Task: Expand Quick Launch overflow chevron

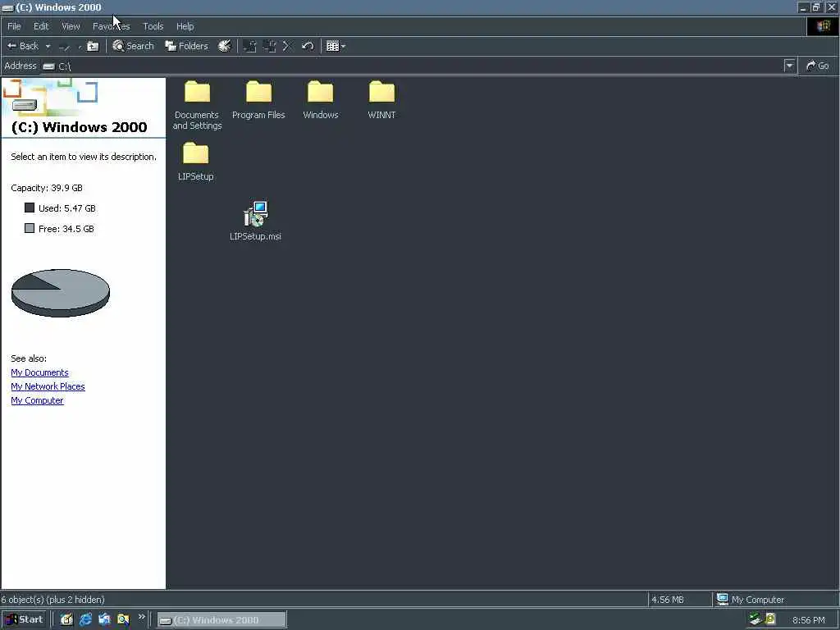Action: click(141, 617)
